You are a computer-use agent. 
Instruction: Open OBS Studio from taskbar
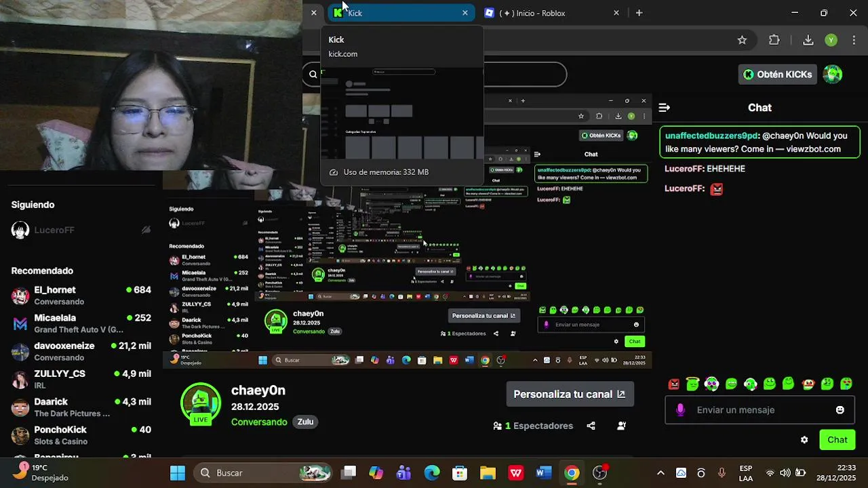(x=600, y=473)
